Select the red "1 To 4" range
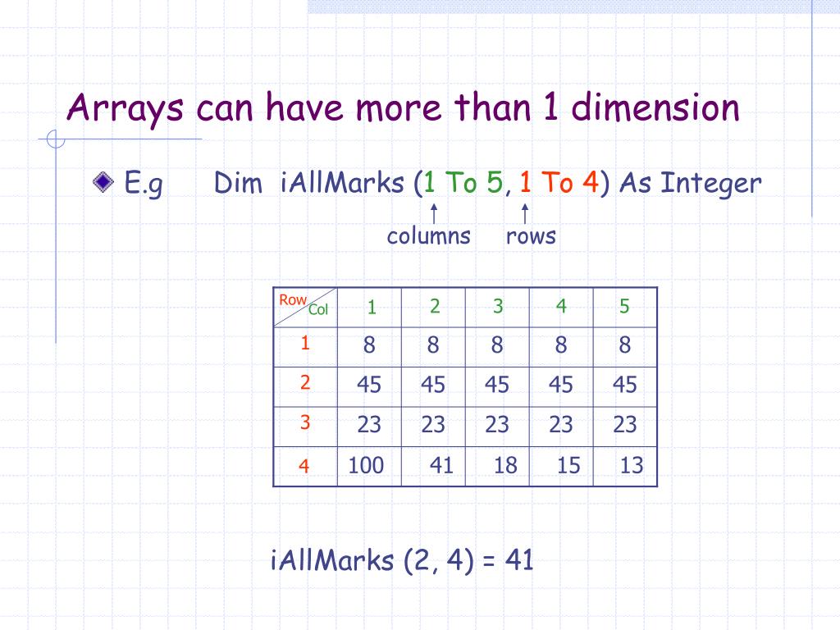Screen dimensions: 840x630 coord(559,182)
